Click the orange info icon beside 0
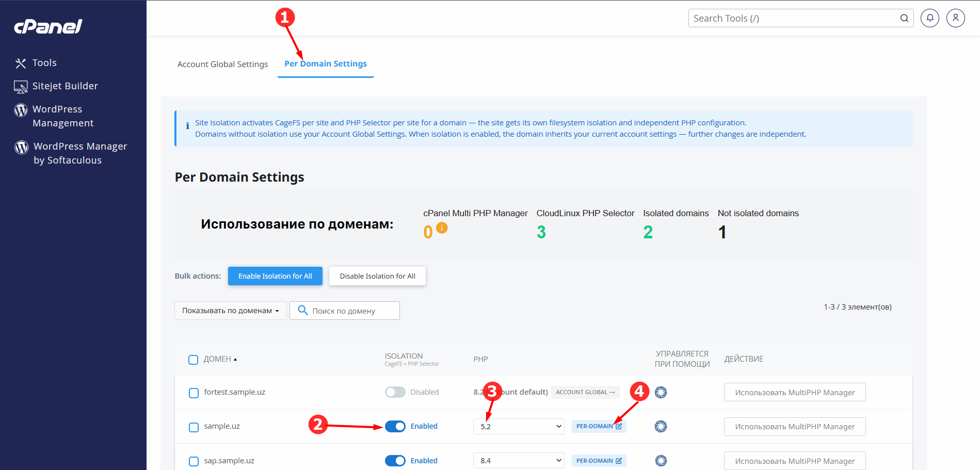This screenshot has height=470, width=980. (442, 228)
